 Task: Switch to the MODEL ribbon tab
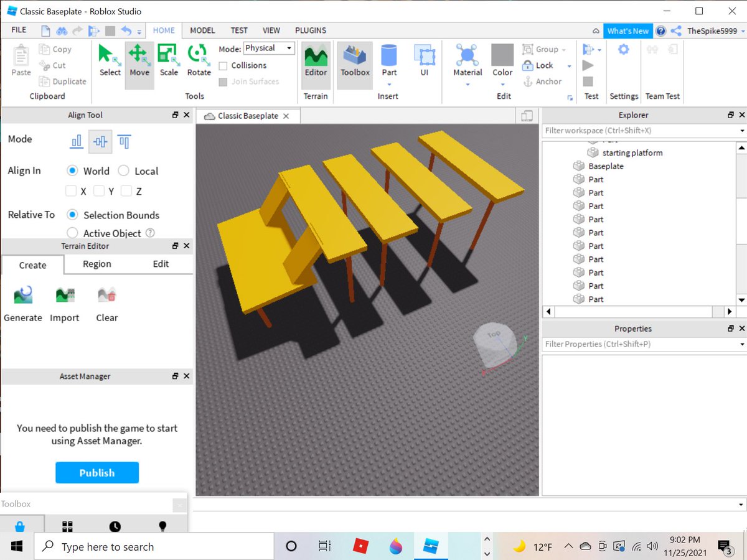tap(202, 30)
